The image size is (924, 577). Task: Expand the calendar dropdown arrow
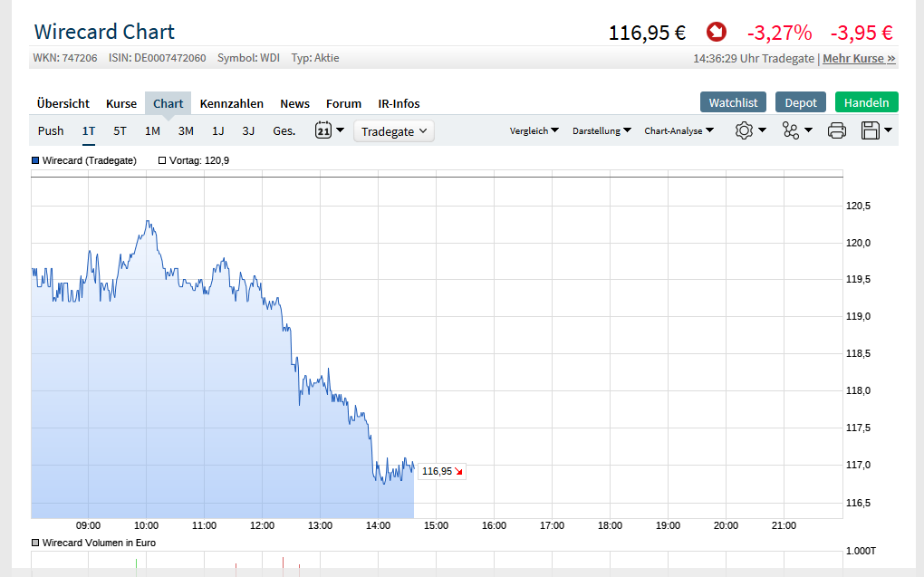click(340, 130)
